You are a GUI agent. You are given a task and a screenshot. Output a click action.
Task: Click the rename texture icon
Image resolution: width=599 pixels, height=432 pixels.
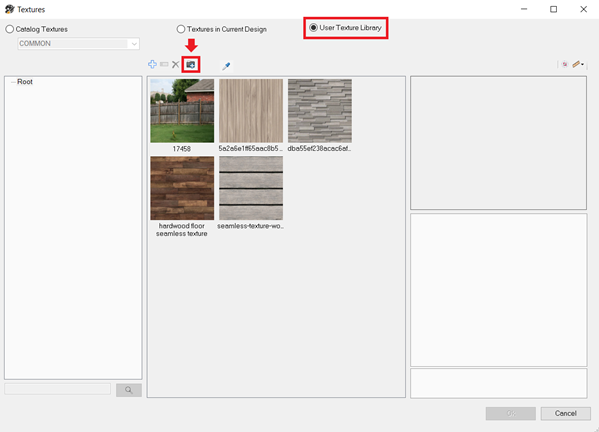(x=164, y=64)
